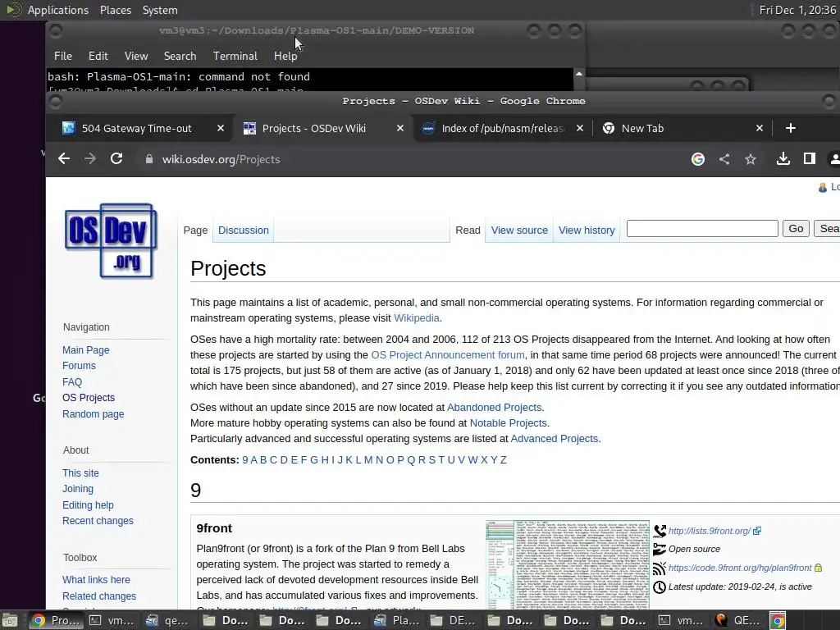Open the terminal's Help menu

pyautogui.click(x=285, y=56)
